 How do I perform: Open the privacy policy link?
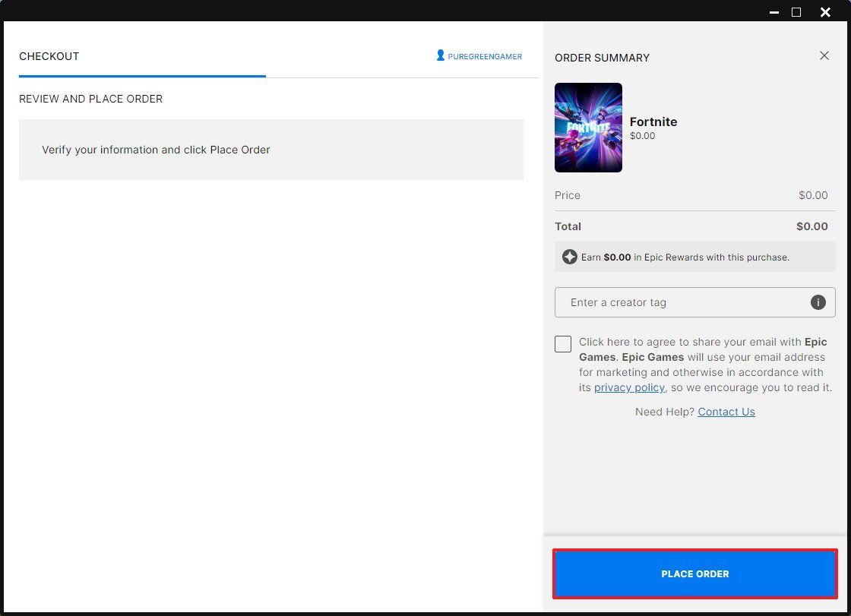tap(629, 387)
